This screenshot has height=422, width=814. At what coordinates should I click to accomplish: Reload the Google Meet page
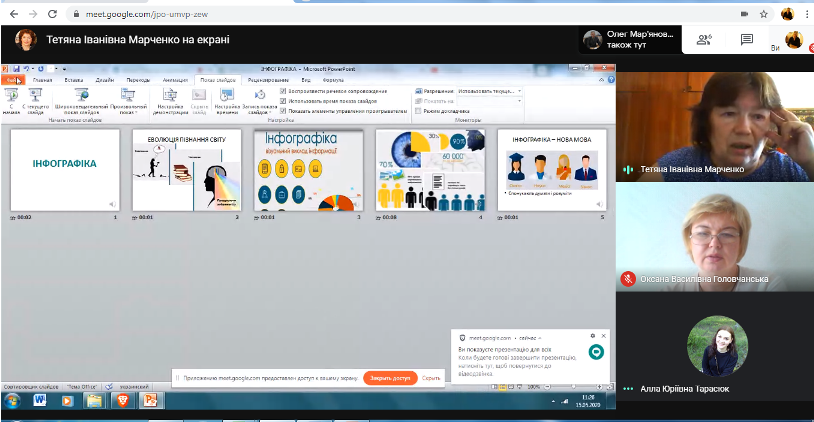52,14
